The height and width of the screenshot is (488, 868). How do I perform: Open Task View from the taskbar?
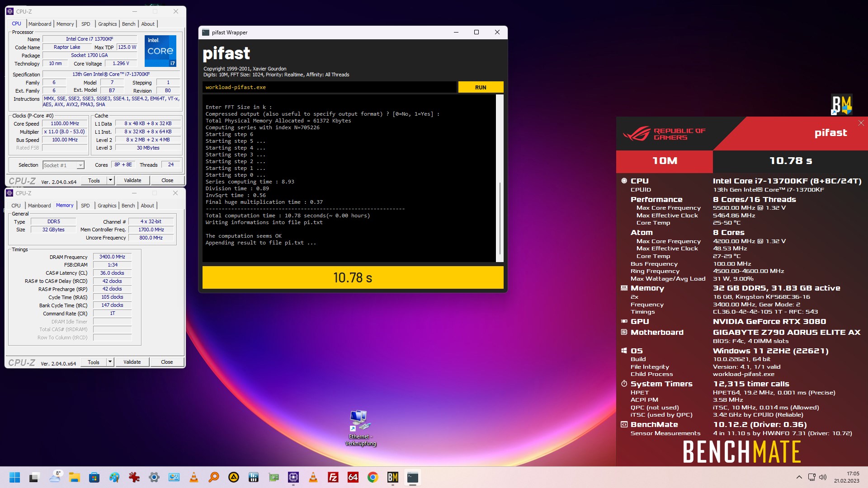34,477
